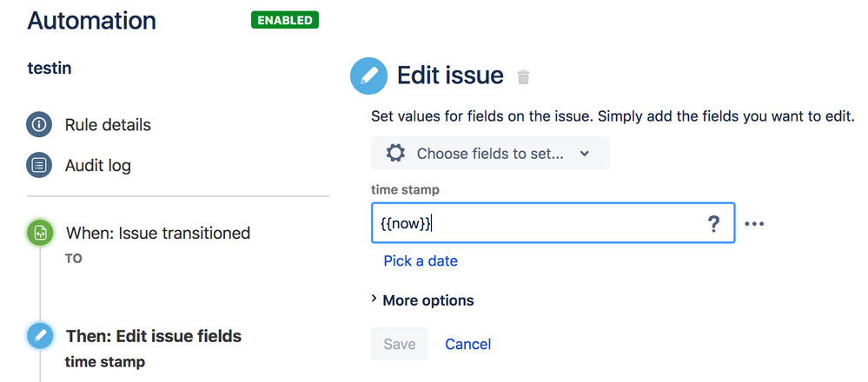Click the green ENABLED status badge
Screen dimensions: 868x382
[x=285, y=20]
